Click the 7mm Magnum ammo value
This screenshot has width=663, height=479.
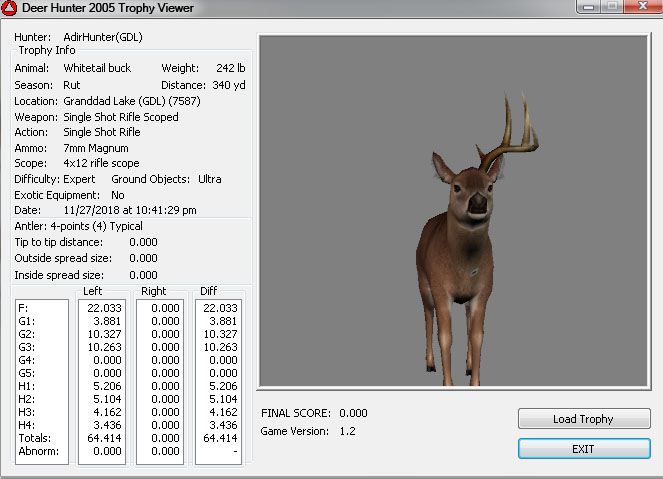click(95, 148)
